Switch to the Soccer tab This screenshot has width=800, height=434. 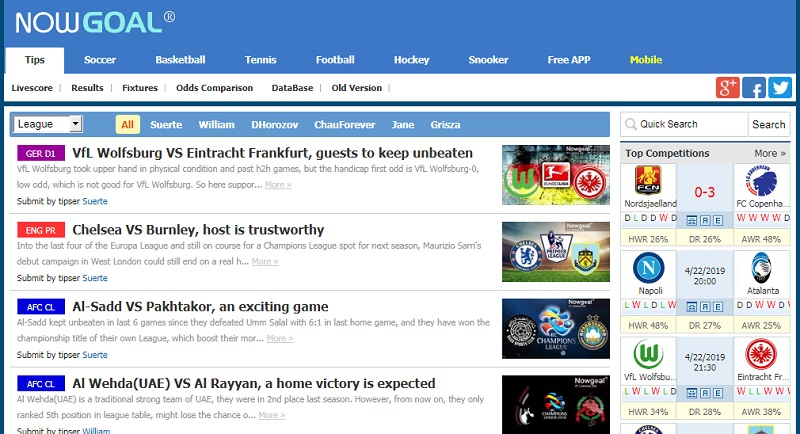[x=100, y=60]
